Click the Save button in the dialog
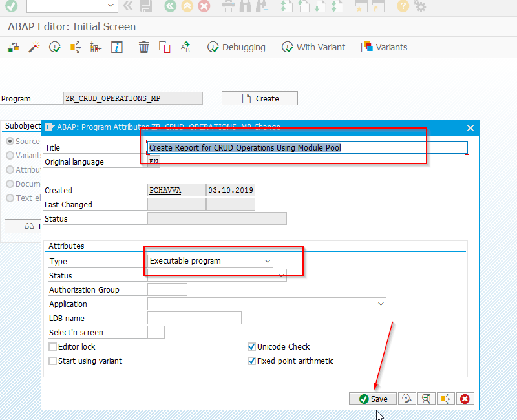This screenshot has width=517, height=420. coord(373,399)
